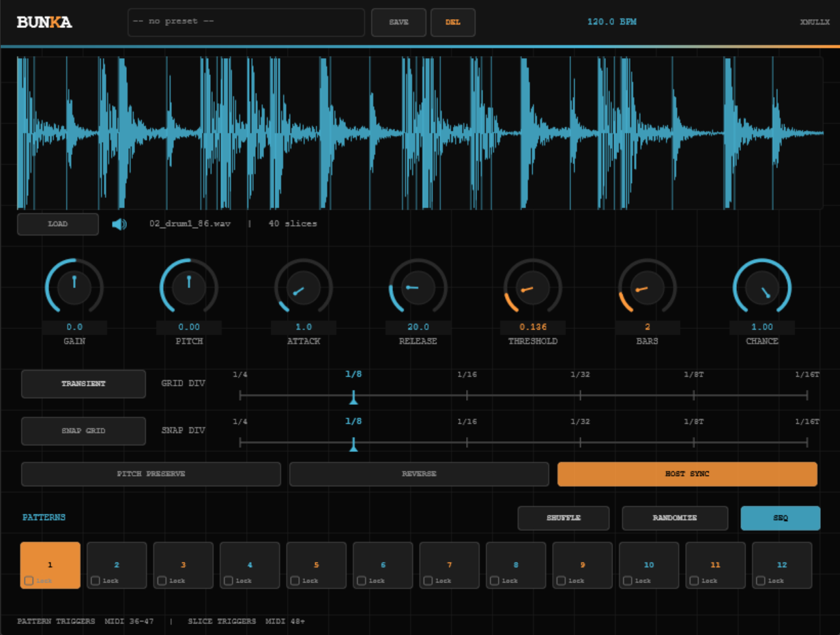The image size is (840, 635).
Task: Click the RANDOMIZE button
Action: point(675,518)
